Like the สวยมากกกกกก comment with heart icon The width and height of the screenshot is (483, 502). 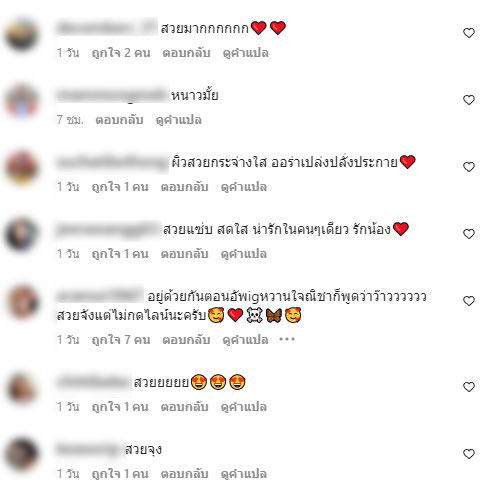pos(469,33)
